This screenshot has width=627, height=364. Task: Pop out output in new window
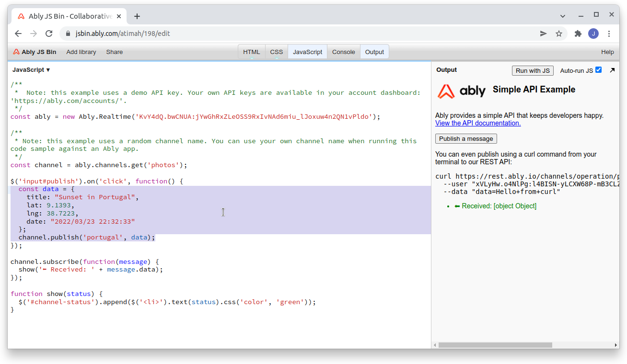click(612, 70)
